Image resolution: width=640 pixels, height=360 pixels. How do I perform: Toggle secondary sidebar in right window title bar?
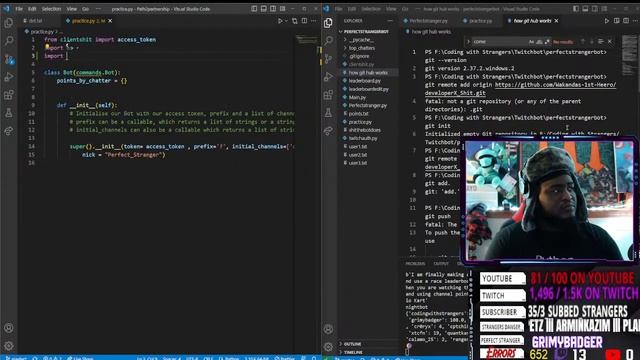pos(595,9)
